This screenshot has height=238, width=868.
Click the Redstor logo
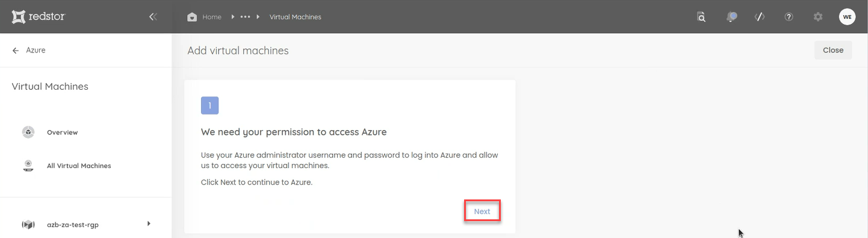(x=39, y=17)
